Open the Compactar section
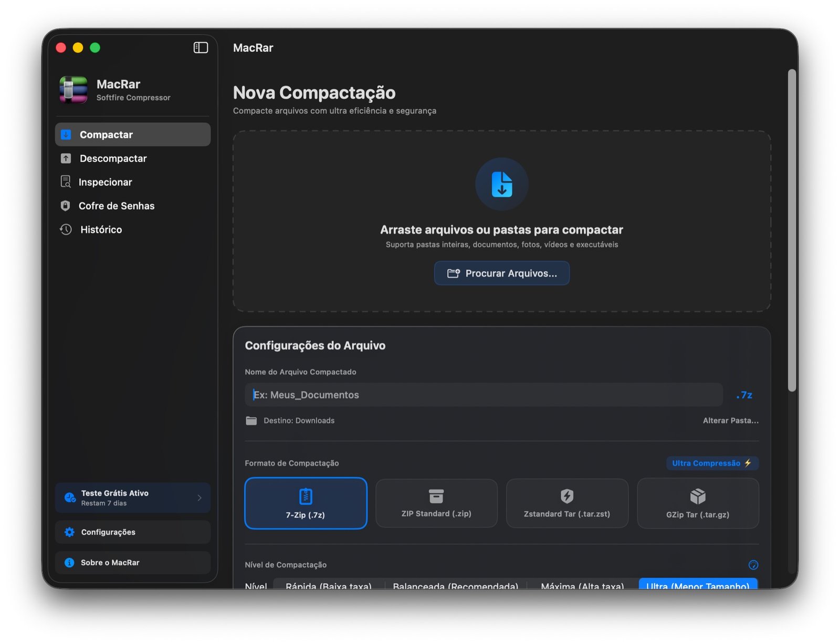This screenshot has width=840, height=644. tap(133, 135)
